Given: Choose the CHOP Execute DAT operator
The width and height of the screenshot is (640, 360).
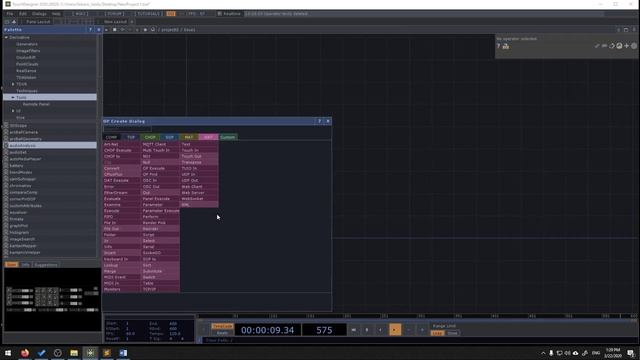Looking at the screenshot, I should click(x=122, y=150).
